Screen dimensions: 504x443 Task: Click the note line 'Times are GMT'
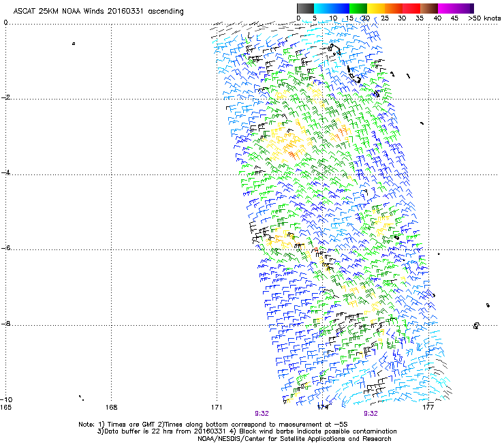pos(212,425)
